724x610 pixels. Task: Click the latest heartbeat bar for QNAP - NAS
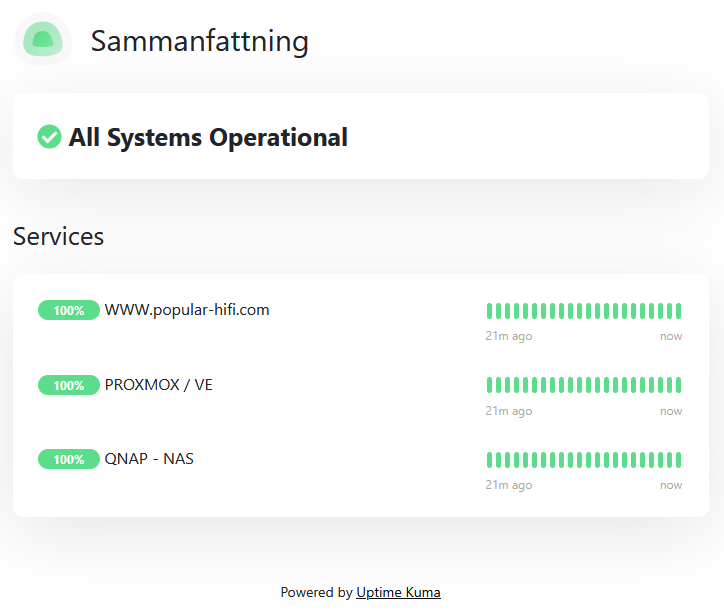pyautogui.click(x=678, y=460)
